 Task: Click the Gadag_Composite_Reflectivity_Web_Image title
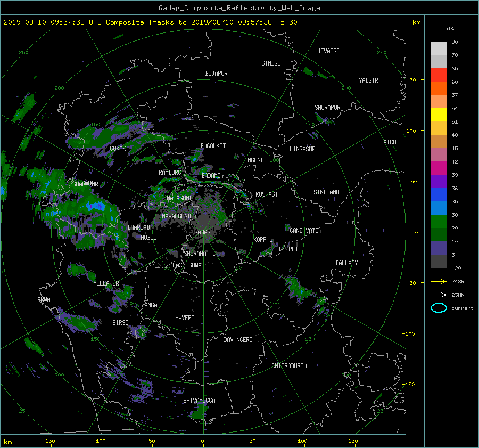point(239,8)
